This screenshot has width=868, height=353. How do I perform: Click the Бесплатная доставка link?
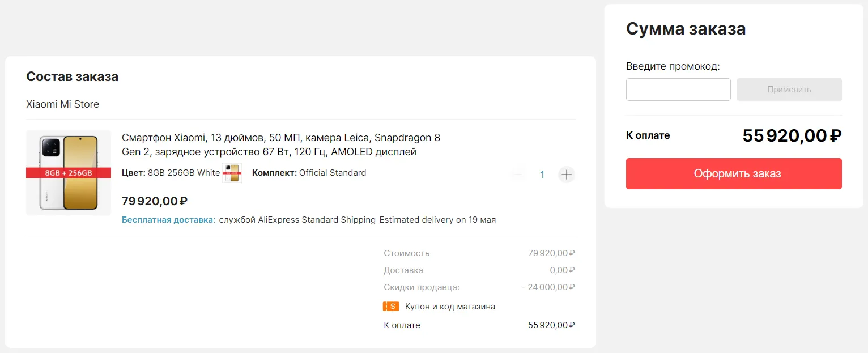(x=168, y=220)
